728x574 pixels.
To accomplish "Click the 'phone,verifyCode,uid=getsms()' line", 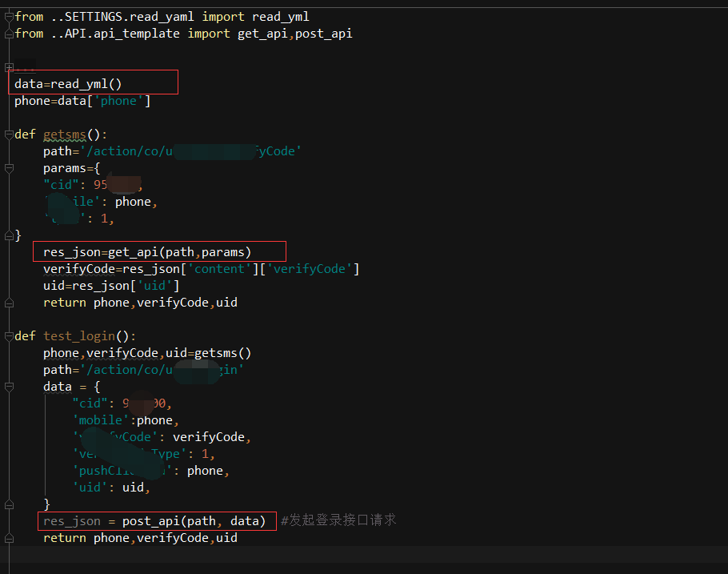I will 147,353.
